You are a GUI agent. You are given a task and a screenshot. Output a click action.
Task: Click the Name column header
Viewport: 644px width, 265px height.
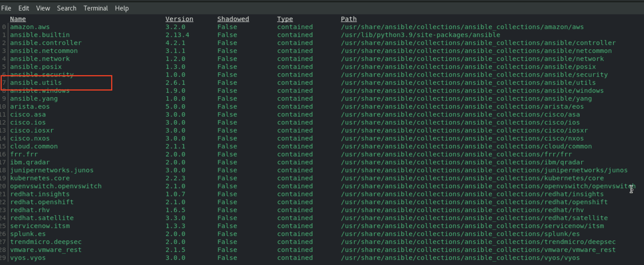tap(18, 19)
